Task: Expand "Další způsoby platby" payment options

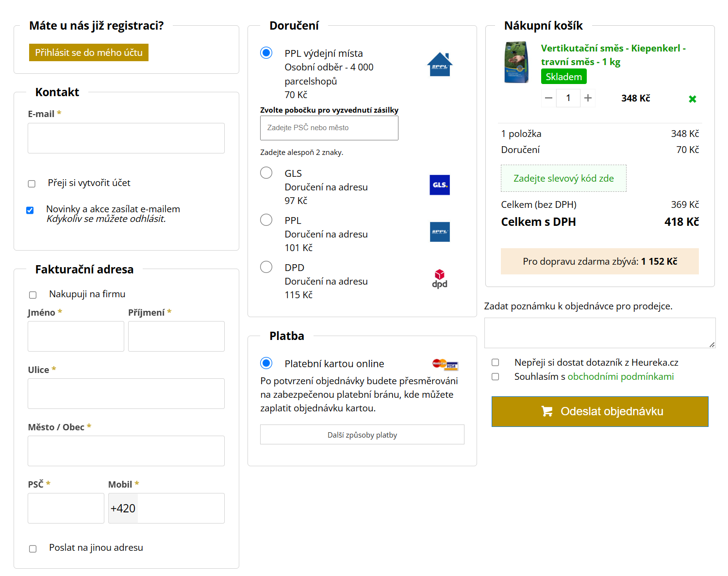Action: (x=362, y=435)
